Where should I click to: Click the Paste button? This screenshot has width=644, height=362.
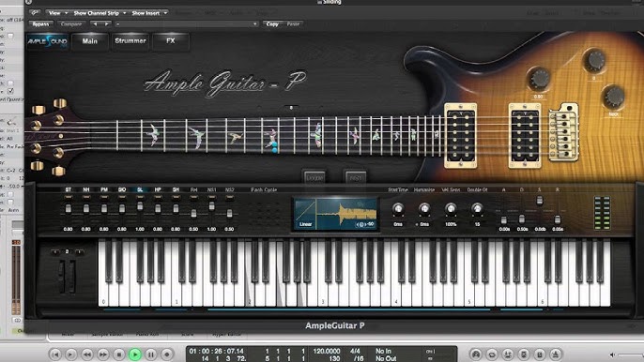(x=293, y=23)
